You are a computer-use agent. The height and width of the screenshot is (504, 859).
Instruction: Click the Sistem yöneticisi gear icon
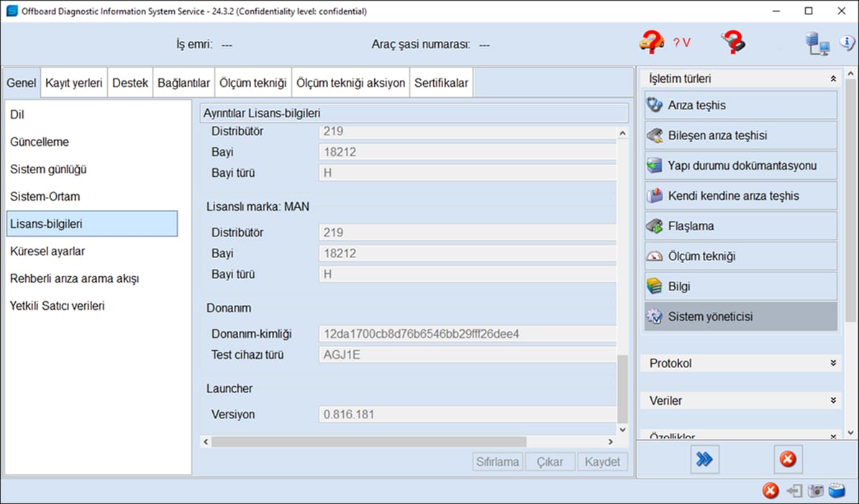655,316
